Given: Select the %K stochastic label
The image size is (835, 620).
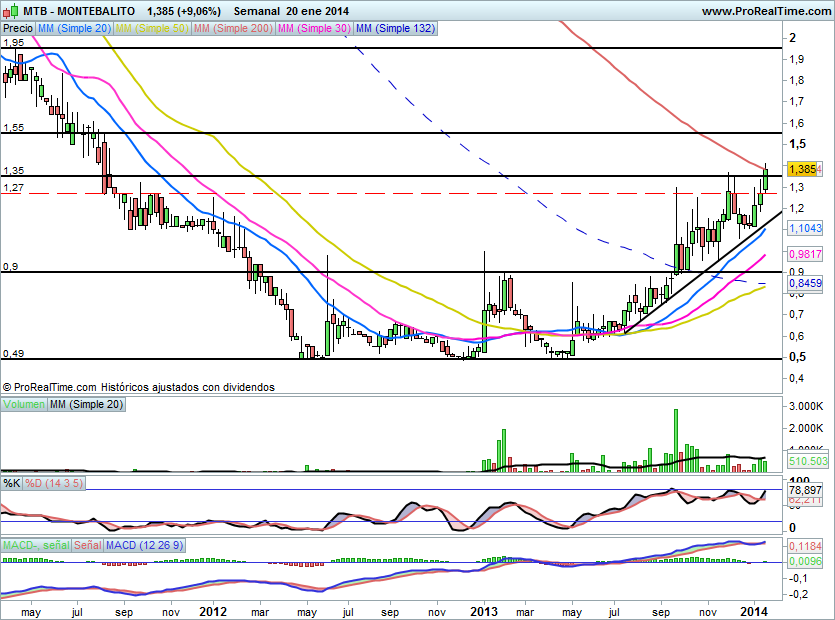Looking at the screenshot, I should point(12,484).
